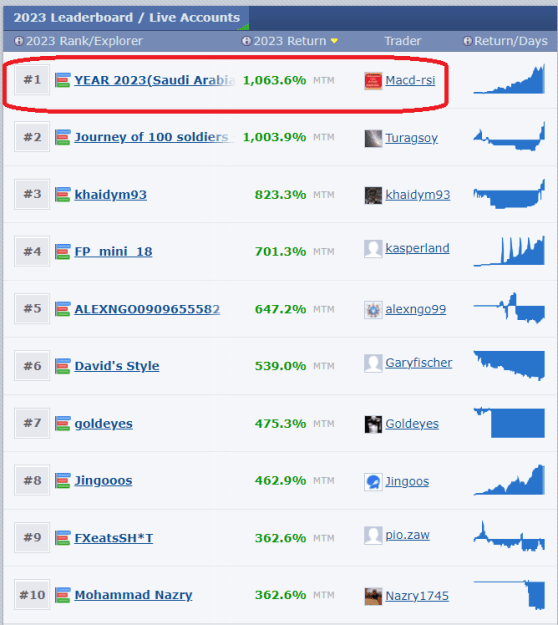View trader Macd-rsi profile
558x625 pixels.
tap(410, 81)
